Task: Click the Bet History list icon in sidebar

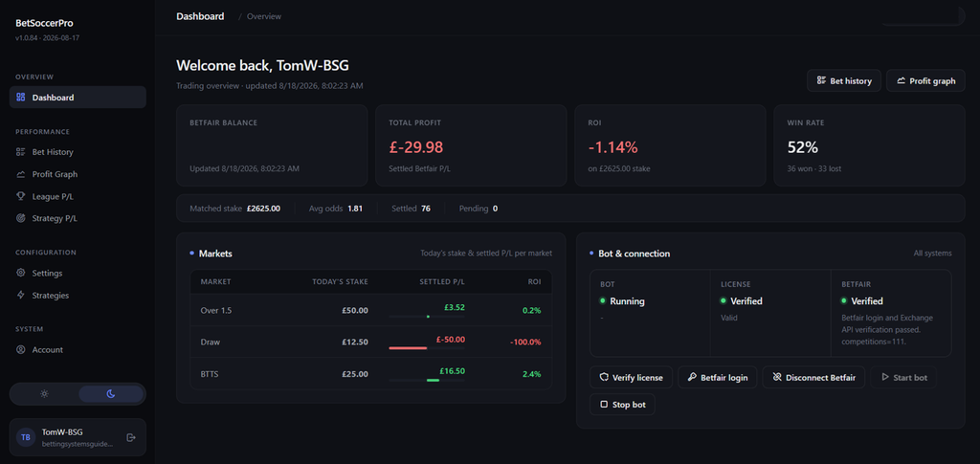Action: coord(21,152)
